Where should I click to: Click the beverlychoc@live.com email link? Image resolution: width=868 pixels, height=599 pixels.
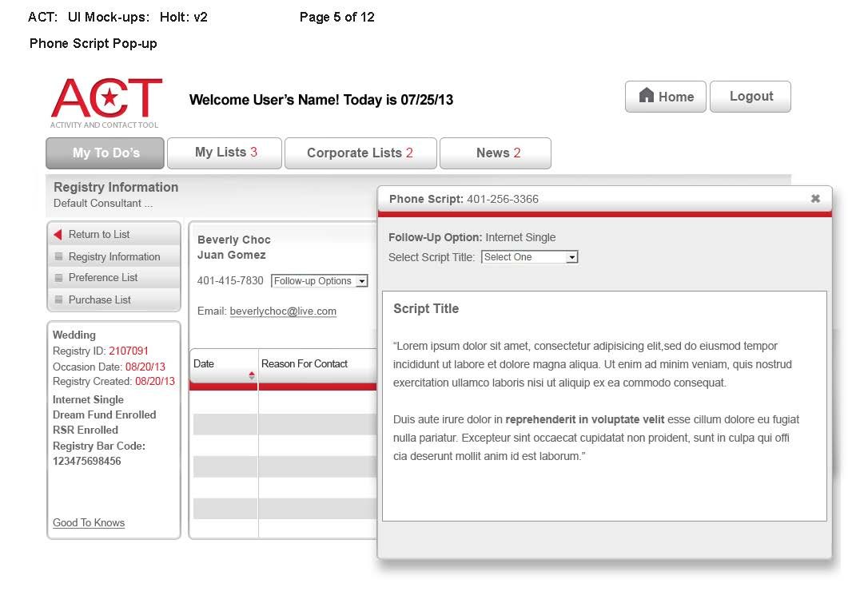click(283, 311)
